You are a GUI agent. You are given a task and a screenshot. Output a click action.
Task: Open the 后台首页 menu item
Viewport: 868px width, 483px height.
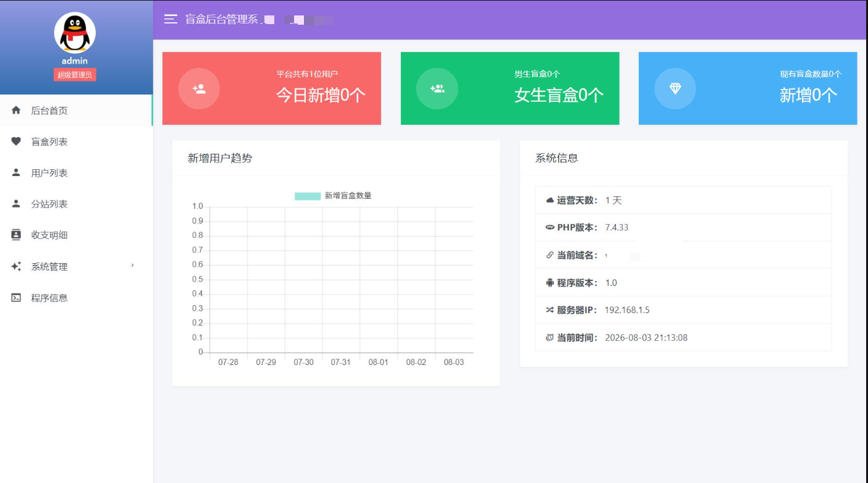[76, 111]
